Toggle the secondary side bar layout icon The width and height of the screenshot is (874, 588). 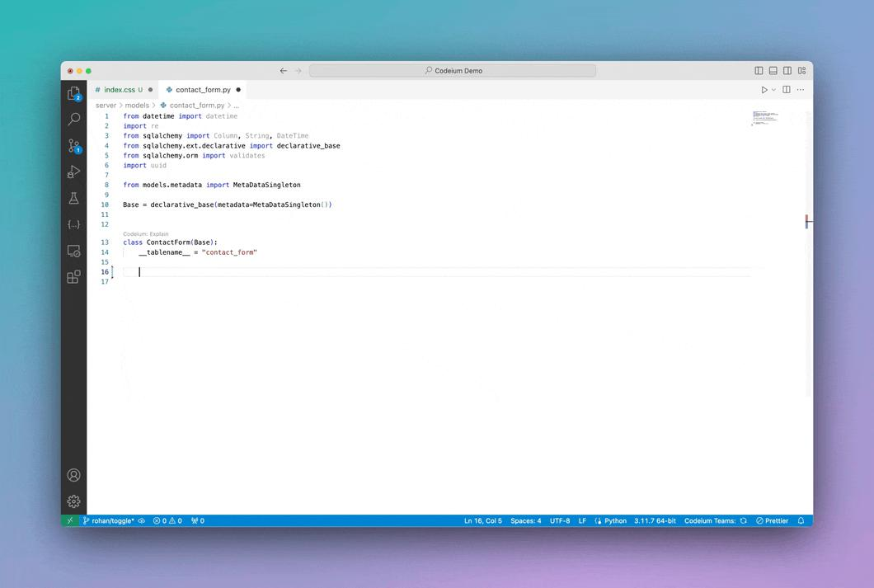[x=787, y=71]
